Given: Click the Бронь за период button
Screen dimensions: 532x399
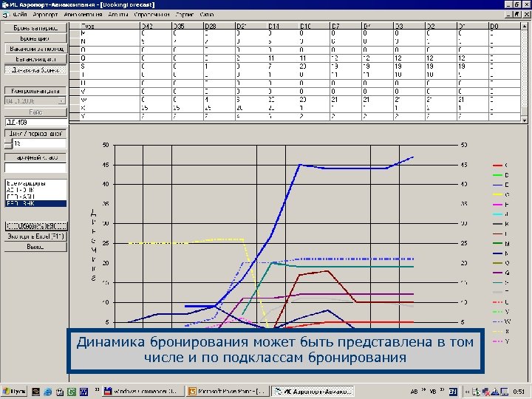Looking at the screenshot, I should [x=35, y=28].
